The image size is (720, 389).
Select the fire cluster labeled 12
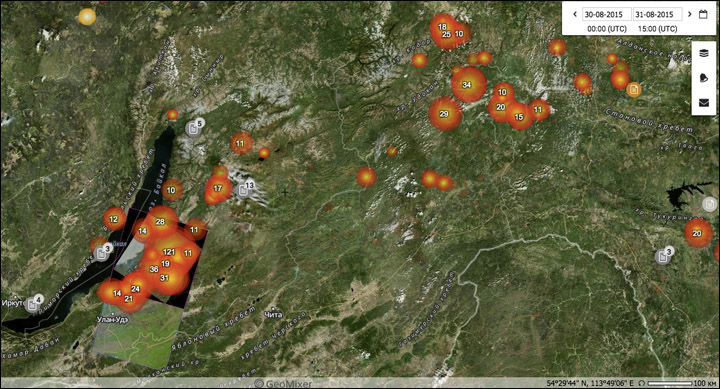114,219
